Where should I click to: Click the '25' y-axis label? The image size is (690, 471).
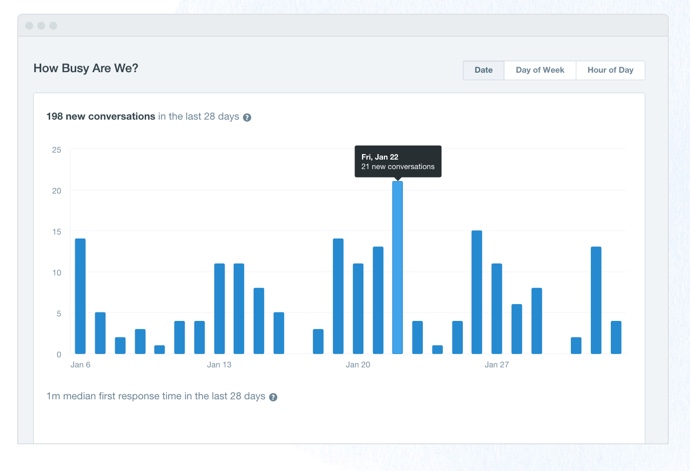point(56,150)
